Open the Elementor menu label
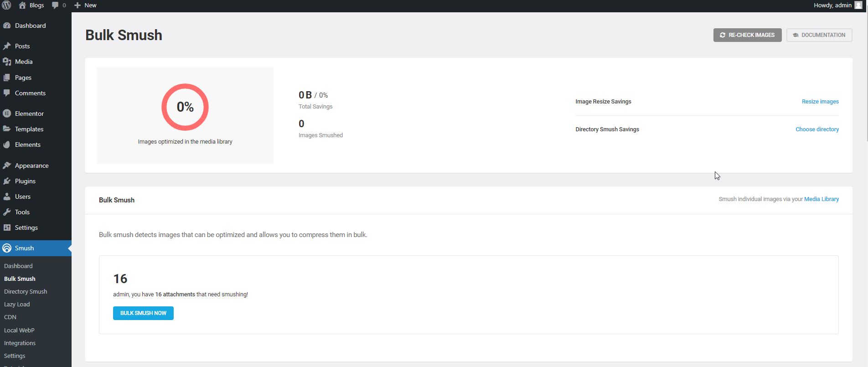Screen dimensions: 868x367 tap(29, 114)
